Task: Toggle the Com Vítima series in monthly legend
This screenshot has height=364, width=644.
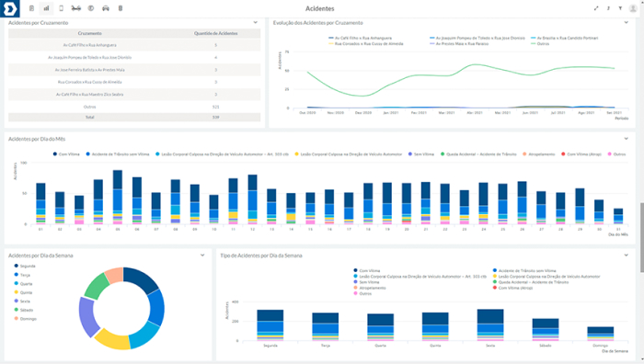Action: [66, 154]
